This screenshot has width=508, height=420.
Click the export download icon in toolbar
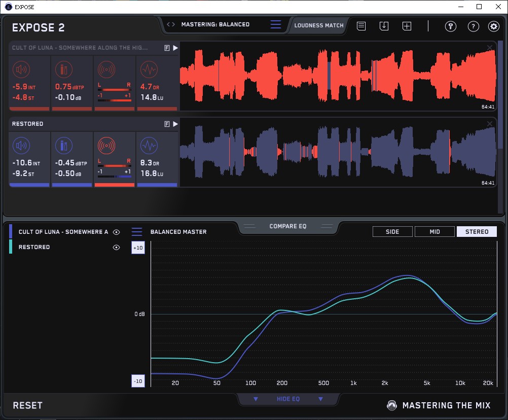point(384,26)
